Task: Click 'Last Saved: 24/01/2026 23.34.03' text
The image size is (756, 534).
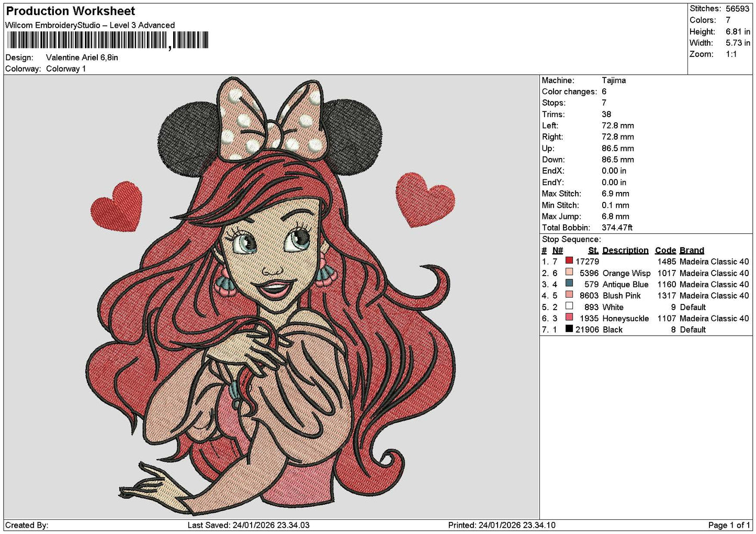Action: 249,525
